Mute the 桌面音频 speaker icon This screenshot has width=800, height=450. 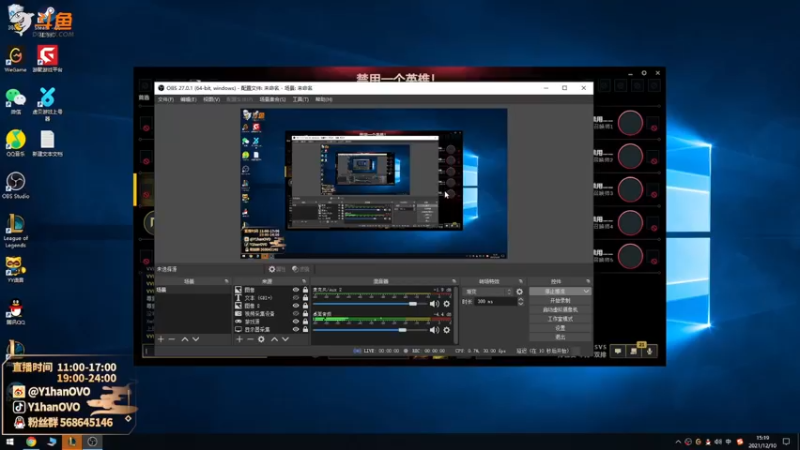click(x=434, y=330)
